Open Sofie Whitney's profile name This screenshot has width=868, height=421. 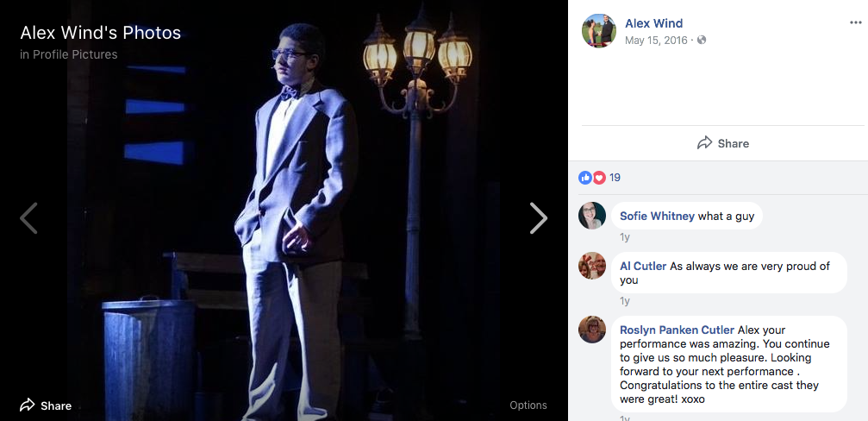coord(657,216)
